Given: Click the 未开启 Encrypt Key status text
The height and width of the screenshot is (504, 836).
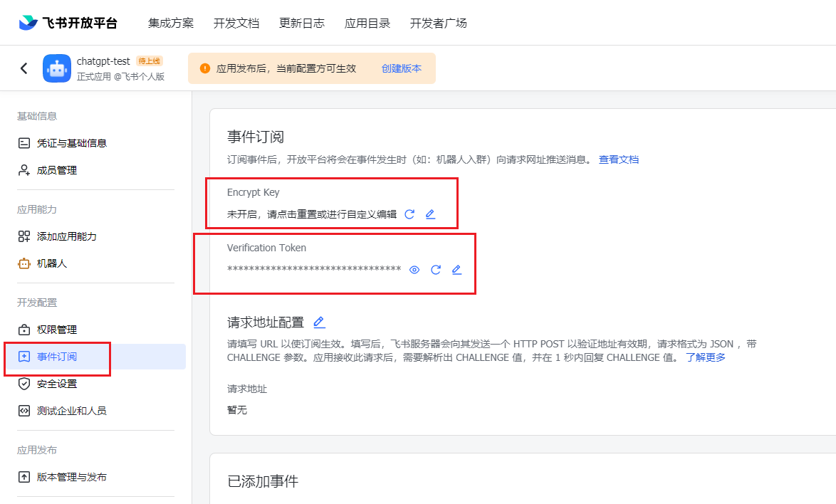Looking at the screenshot, I should pos(312,214).
